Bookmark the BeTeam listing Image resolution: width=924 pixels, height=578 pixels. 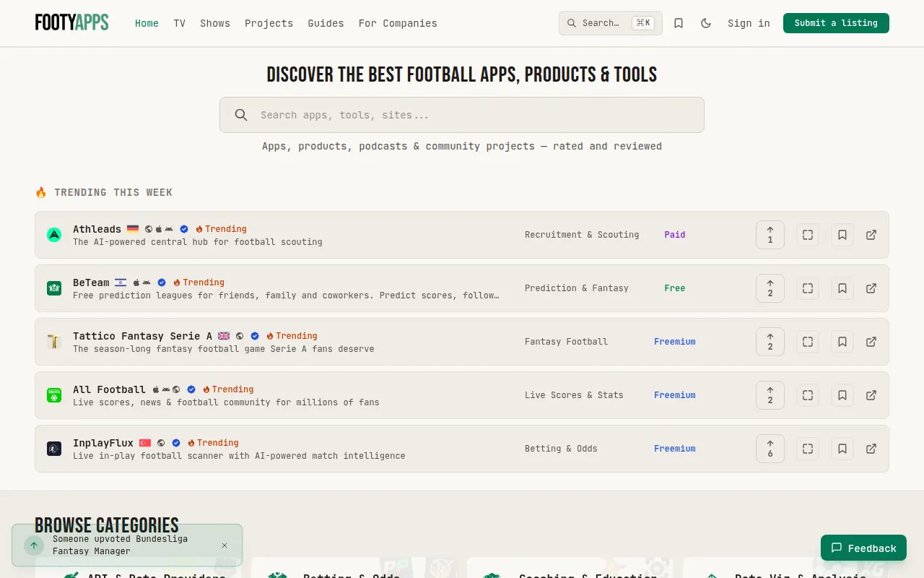click(842, 288)
